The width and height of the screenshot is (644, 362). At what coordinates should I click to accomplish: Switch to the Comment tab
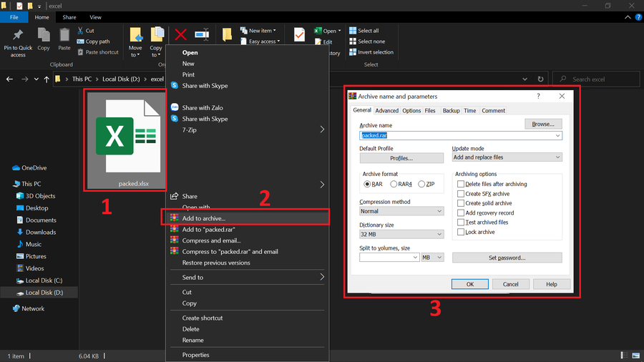coord(493,110)
